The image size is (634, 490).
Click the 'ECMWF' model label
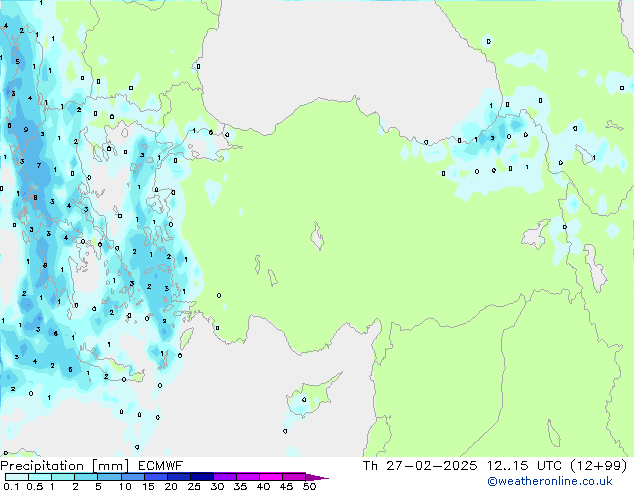point(161,466)
